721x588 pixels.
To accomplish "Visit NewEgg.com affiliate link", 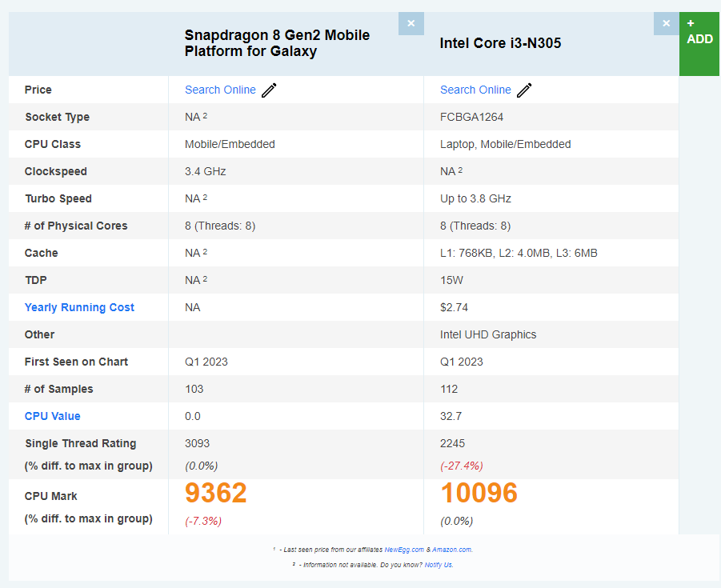I will point(404,550).
